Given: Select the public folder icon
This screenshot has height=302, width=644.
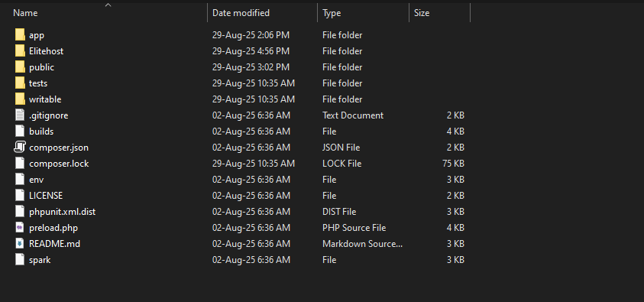Looking at the screenshot, I should [20, 67].
